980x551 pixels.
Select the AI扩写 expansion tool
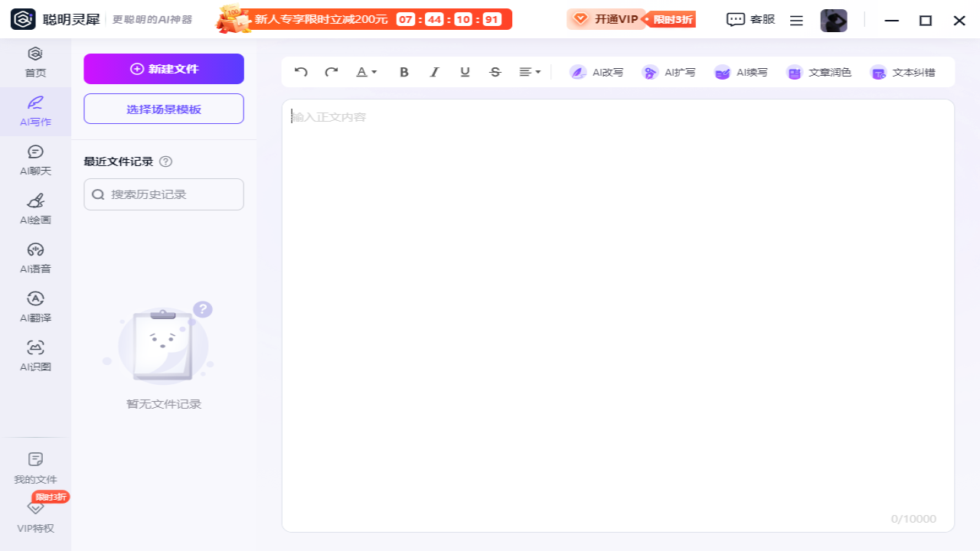click(x=668, y=72)
